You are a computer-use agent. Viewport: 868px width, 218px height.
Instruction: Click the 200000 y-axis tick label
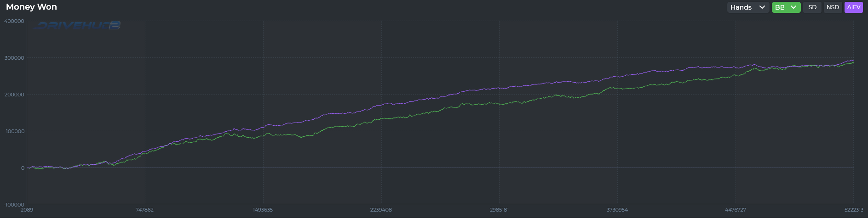coord(14,95)
